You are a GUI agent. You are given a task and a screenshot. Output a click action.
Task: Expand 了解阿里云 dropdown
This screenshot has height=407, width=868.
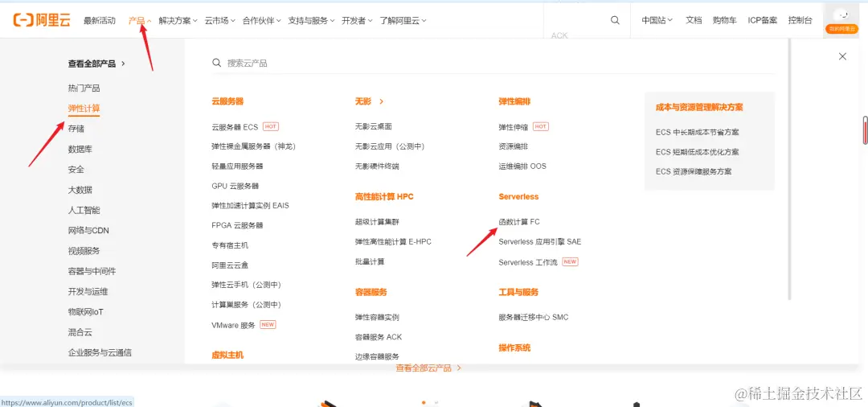pyautogui.click(x=403, y=20)
